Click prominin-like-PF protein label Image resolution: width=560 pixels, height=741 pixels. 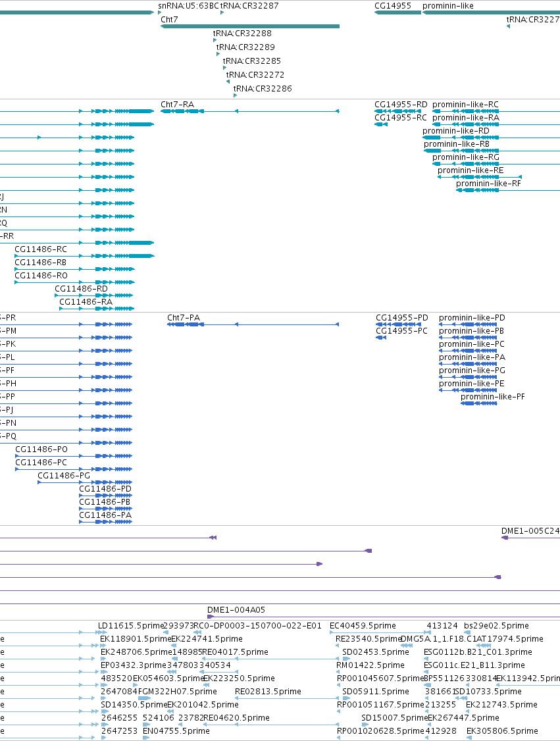tap(493, 397)
